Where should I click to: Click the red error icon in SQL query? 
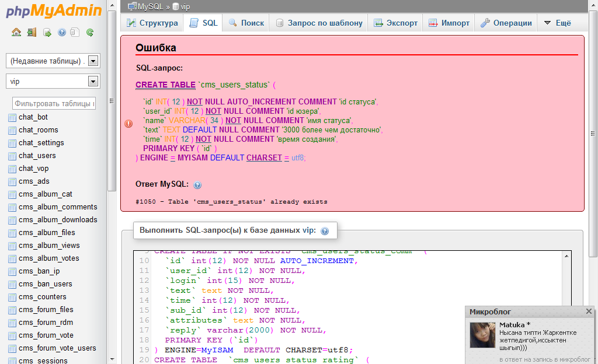coord(128,124)
